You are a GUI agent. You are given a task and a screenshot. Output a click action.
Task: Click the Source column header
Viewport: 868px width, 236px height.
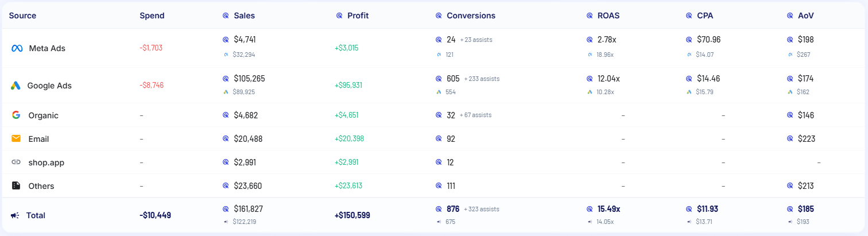pos(22,16)
